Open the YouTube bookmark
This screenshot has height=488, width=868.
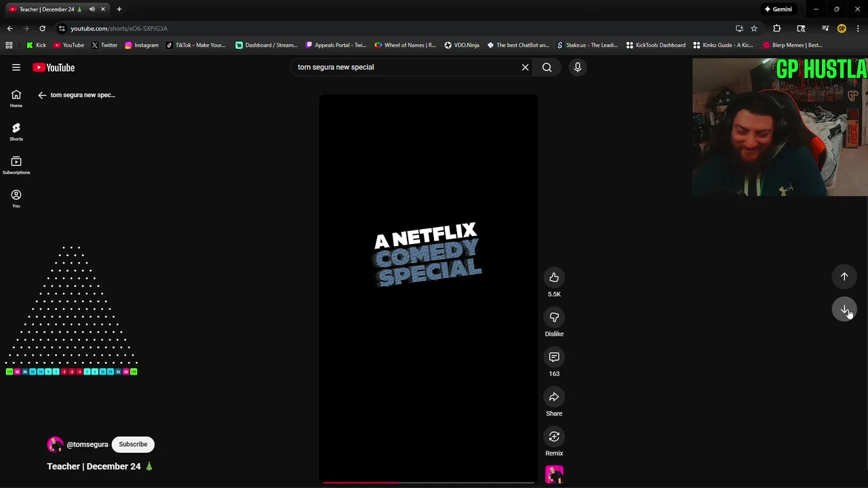68,45
